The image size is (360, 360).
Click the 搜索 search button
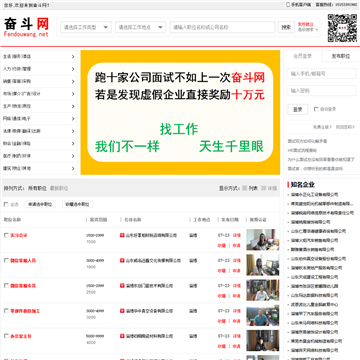[286, 27]
